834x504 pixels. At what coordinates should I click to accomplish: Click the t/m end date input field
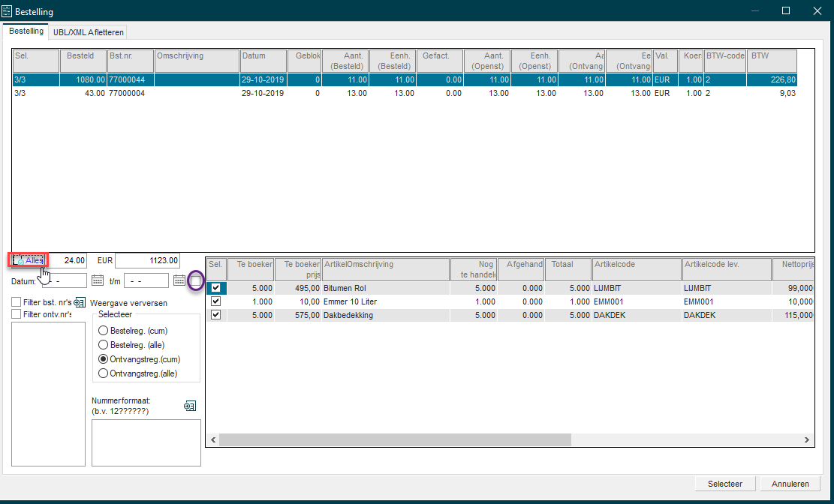pos(146,280)
